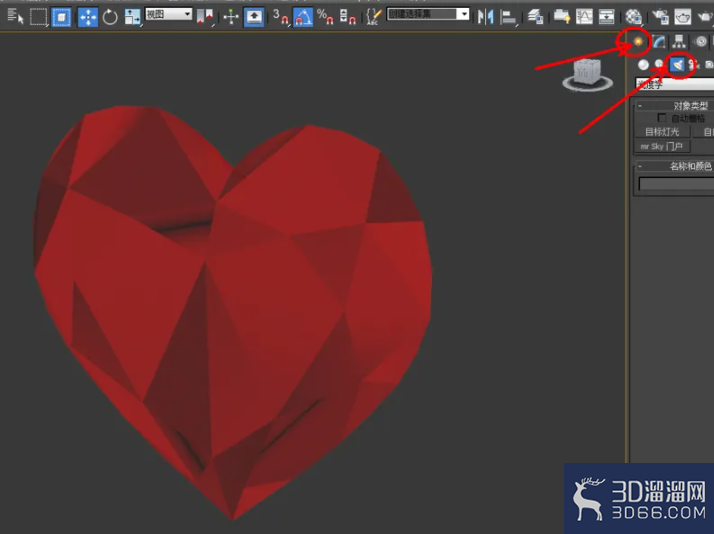This screenshot has width=714, height=534.
Task: Click the 目标灯光 button
Action: coord(662,132)
